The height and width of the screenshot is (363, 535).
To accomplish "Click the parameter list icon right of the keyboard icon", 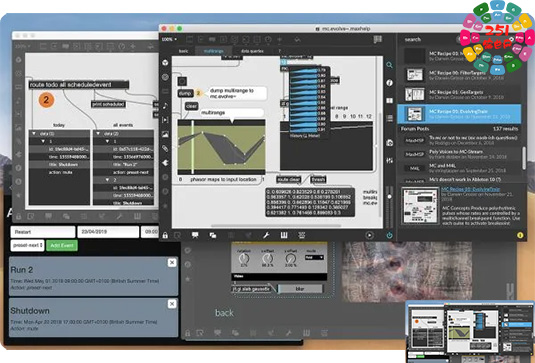I will [x=302, y=235].
